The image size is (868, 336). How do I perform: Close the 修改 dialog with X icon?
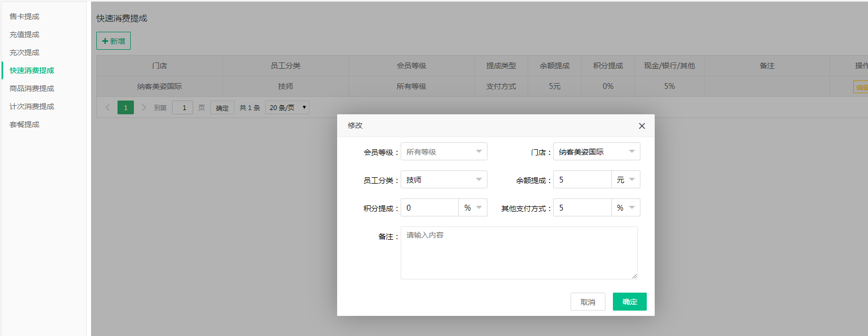(641, 126)
